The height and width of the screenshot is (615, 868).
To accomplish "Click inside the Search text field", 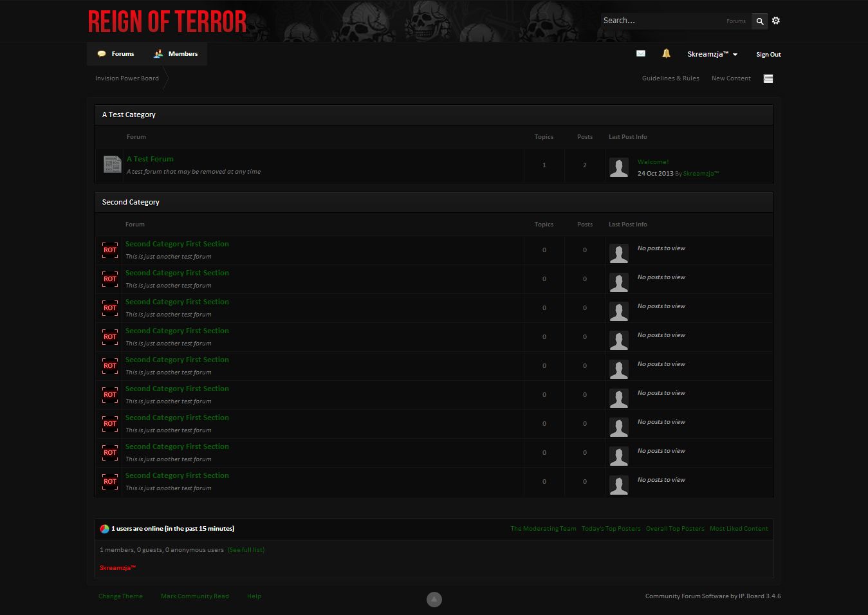I will tap(660, 21).
